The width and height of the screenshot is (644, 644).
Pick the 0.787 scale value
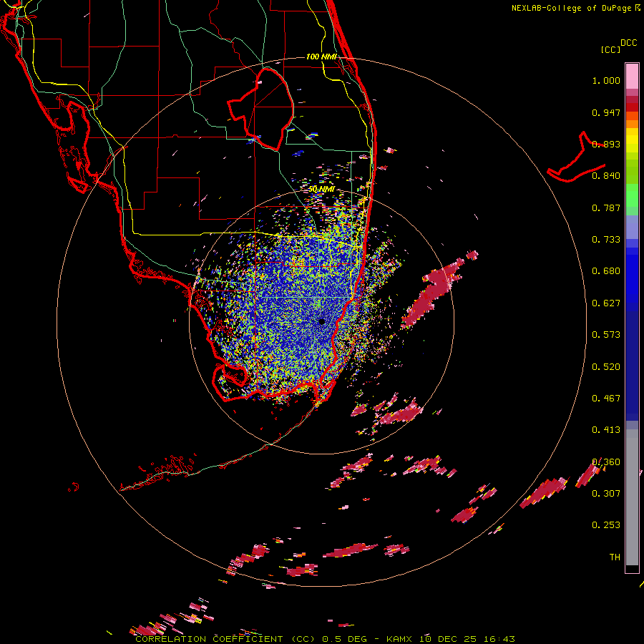click(606, 208)
